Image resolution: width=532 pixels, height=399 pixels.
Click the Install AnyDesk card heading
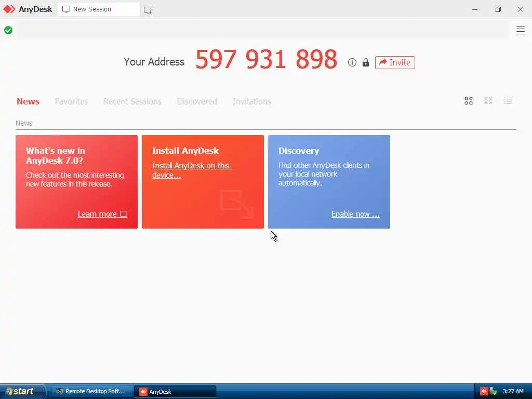click(185, 151)
